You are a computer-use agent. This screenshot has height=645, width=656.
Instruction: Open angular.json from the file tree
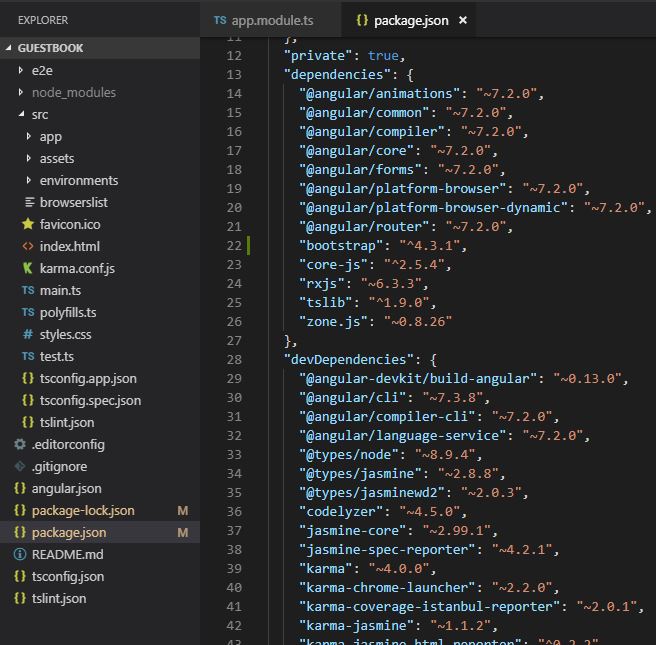[x=66, y=488]
